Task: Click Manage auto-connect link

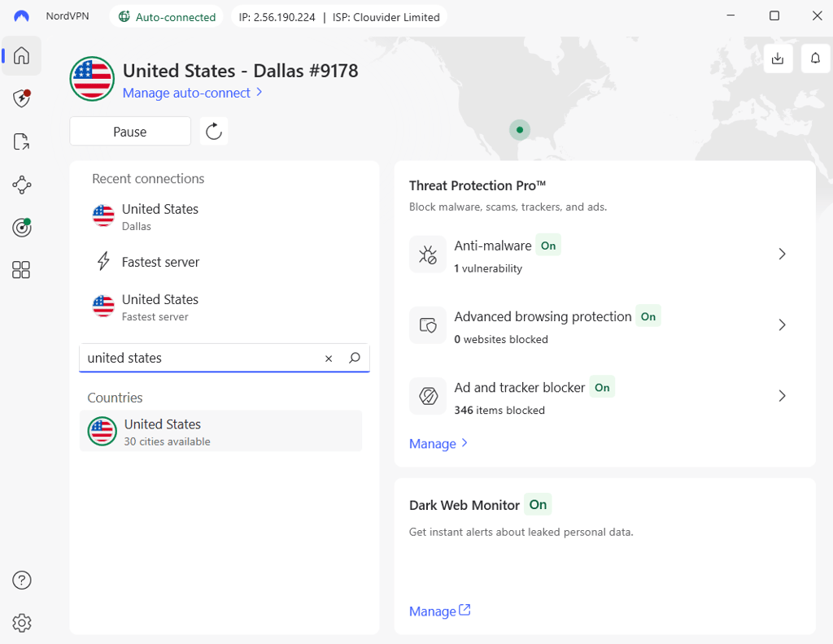Action: 192,93
